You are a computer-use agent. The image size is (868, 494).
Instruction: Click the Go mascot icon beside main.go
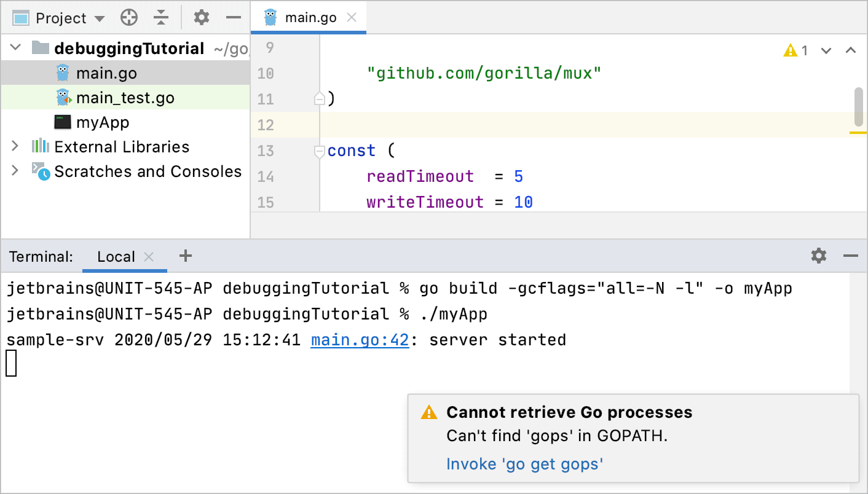pos(60,73)
